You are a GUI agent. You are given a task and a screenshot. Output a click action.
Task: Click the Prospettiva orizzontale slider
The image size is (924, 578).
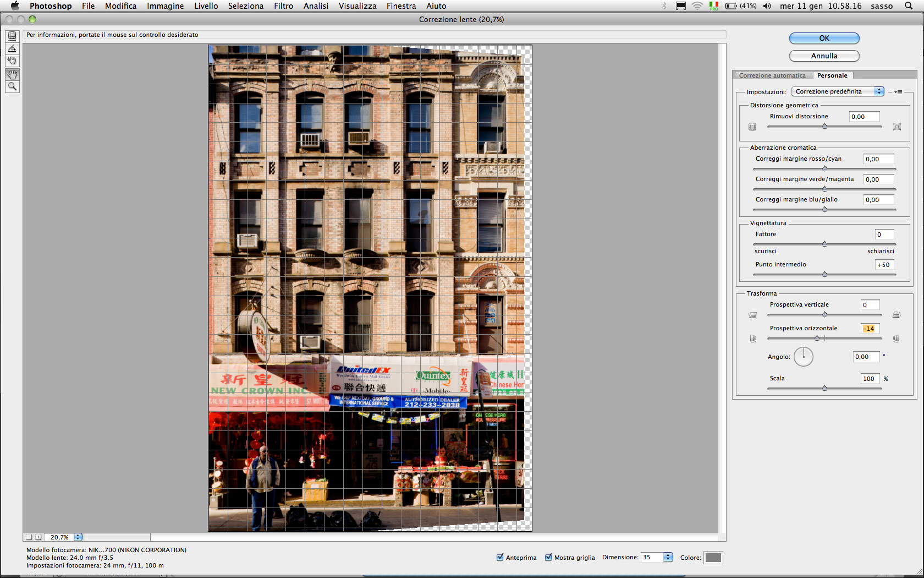824,339
